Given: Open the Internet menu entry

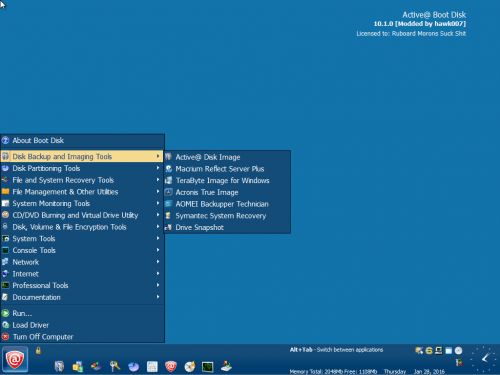Looking at the screenshot, I should 82,274.
